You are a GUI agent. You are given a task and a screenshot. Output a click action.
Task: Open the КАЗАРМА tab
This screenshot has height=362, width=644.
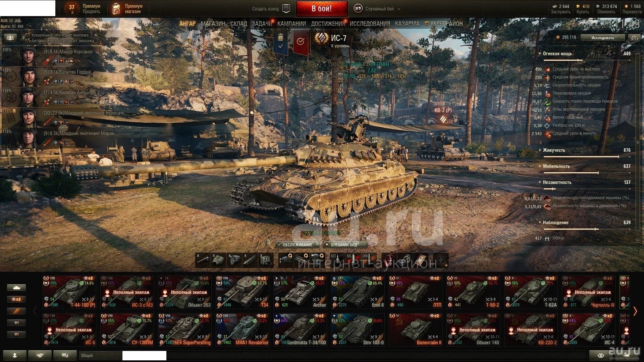[407, 24]
